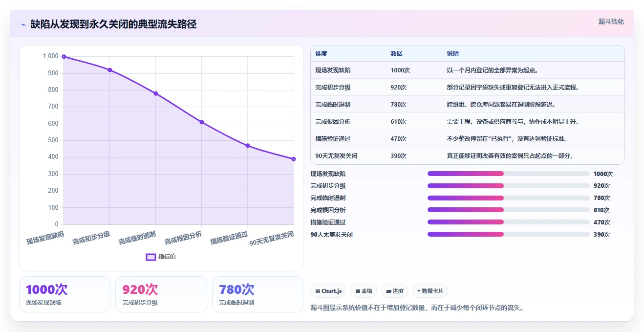The width and height of the screenshot is (644, 332).
Task: Click the footer note starting with 漏斗图显示系统价值
Action: 417,308
